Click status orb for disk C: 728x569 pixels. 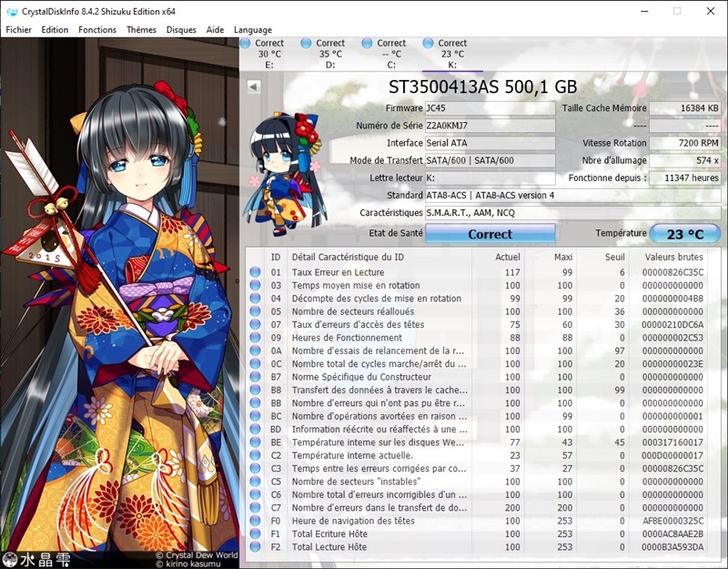point(368,43)
